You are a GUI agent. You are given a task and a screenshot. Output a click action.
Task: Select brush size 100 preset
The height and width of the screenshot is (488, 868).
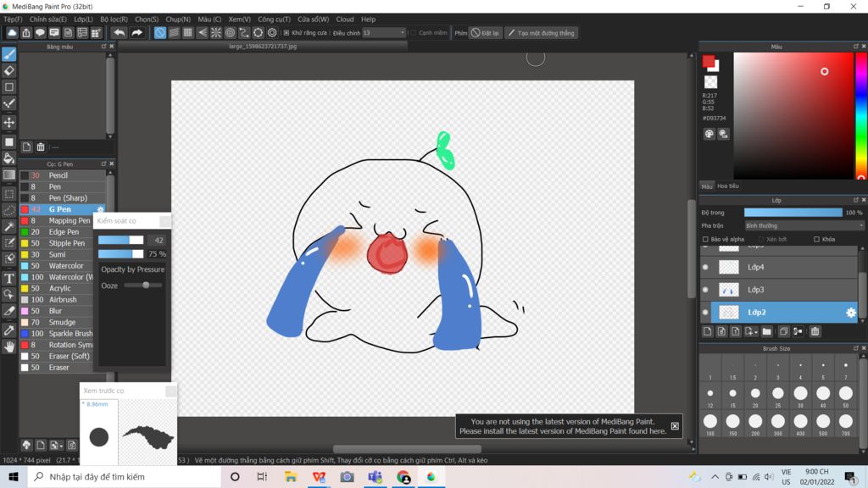(710, 422)
